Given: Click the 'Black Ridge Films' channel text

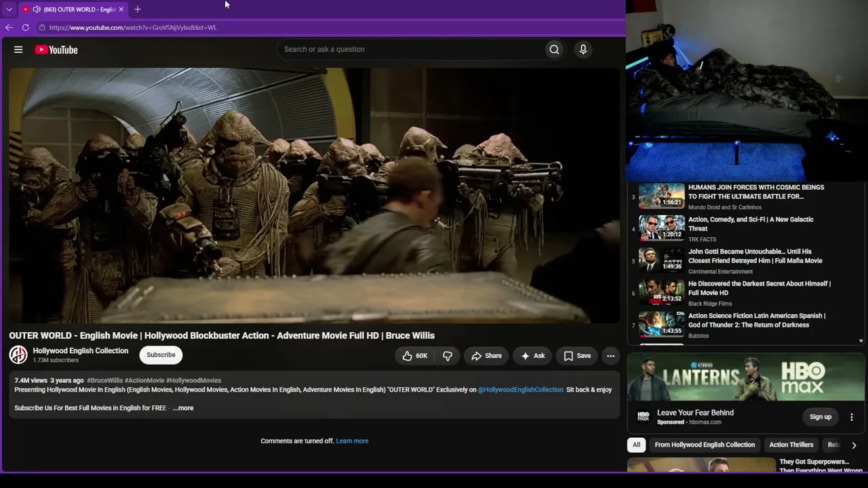Looking at the screenshot, I should 710,304.
